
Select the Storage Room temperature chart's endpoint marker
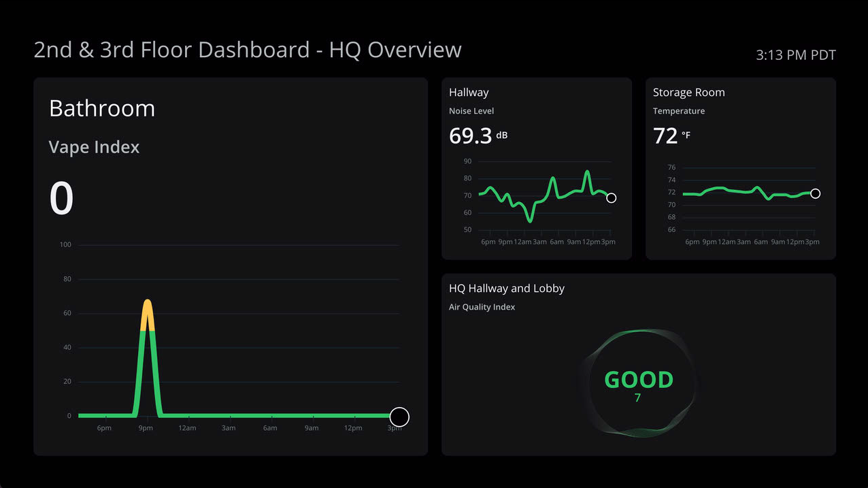click(815, 194)
